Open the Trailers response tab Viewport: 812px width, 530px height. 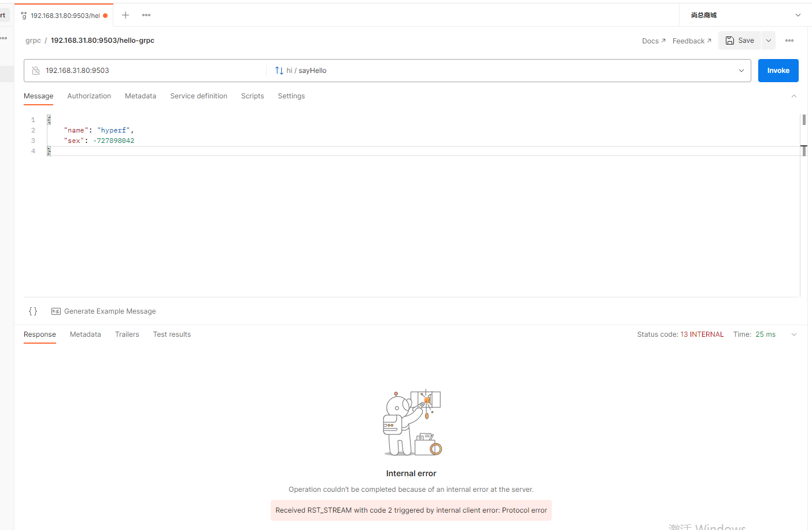click(x=127, y=334)
